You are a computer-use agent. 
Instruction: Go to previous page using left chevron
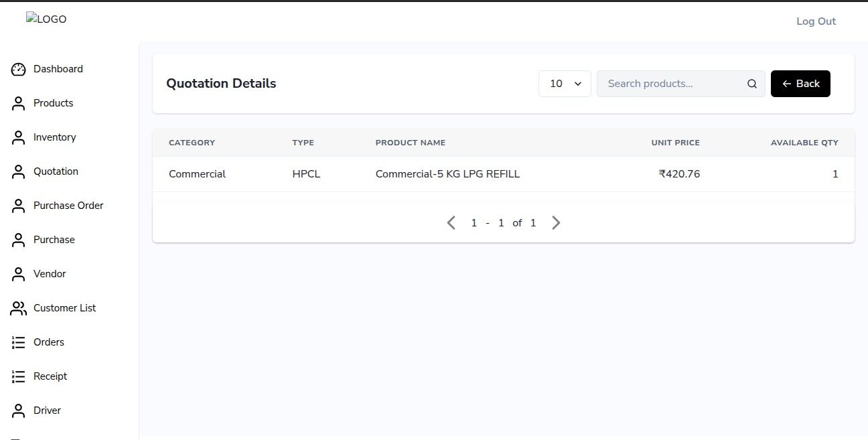pyautogui.click(x=451, y=223)
